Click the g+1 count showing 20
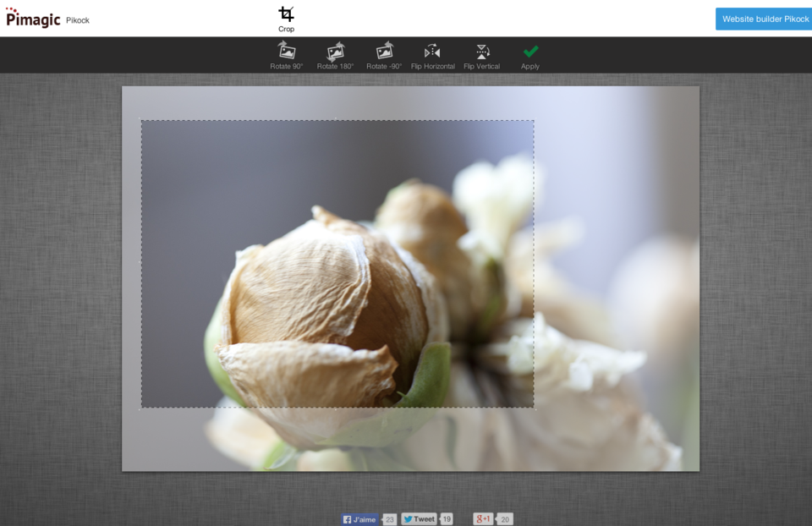The image size is (812, 526). click(505, 518)
